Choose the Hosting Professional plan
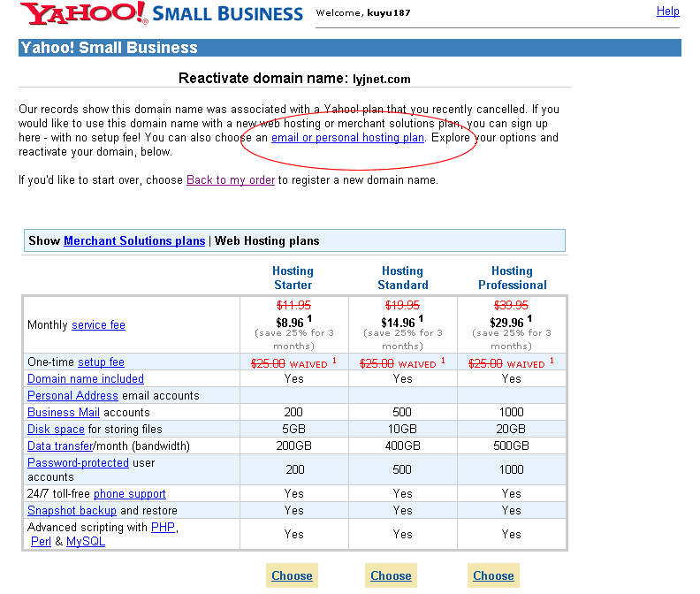Image resolution: width=700 pixels, height=594 pixels. (493, 575)
